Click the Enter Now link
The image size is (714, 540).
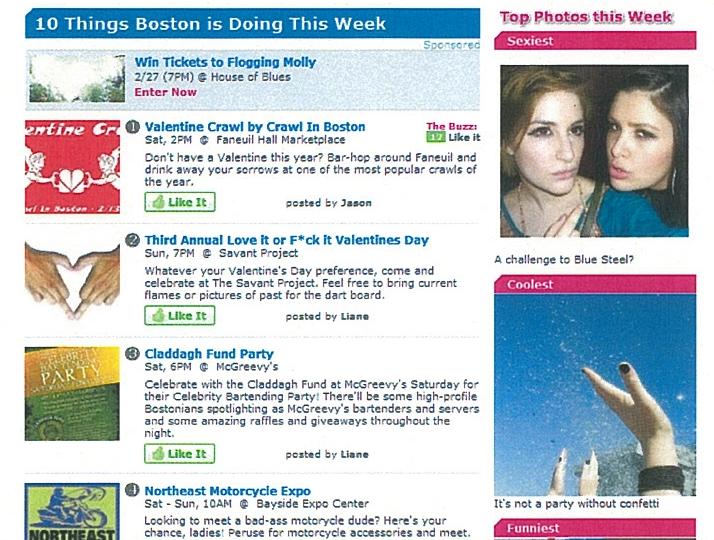point(166,92)
